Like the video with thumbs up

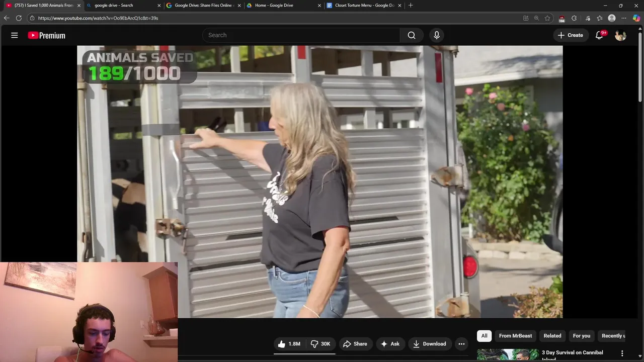[x=289, y=344]
